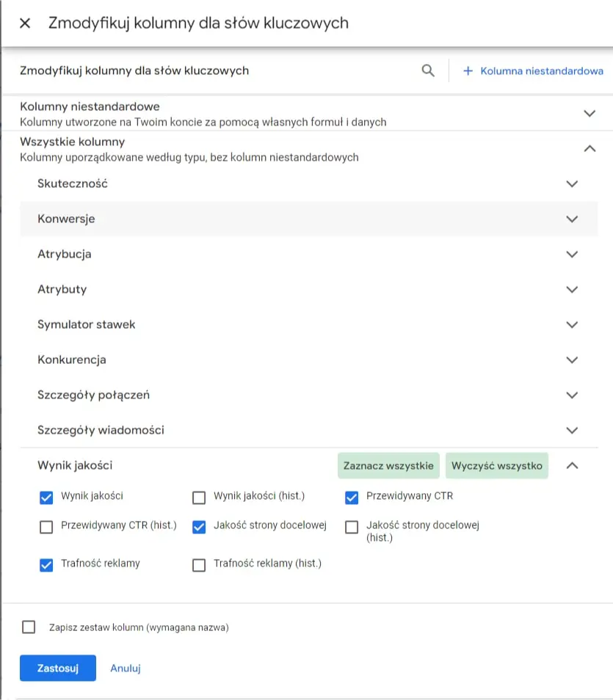Expand the Konwersje category chevron
Viewport: 613px width, 700px height.
pyautogui.click(x=573, y=219)
